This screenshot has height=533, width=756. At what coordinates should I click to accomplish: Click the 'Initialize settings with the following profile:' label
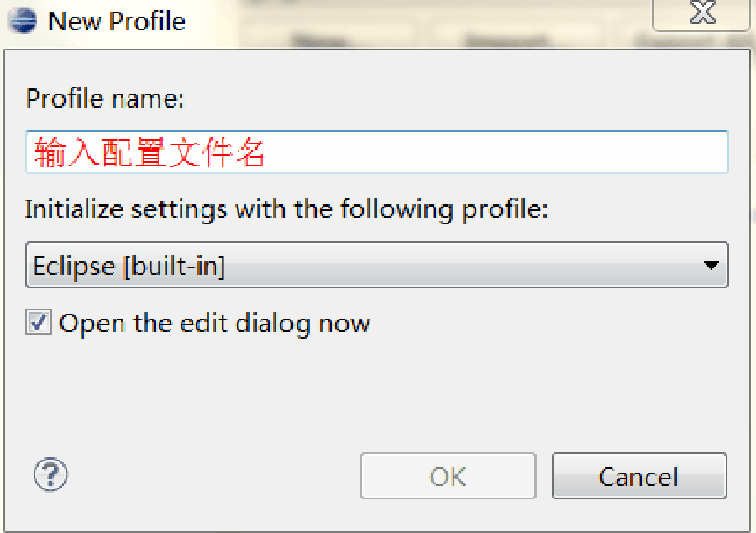coord(286,210)
